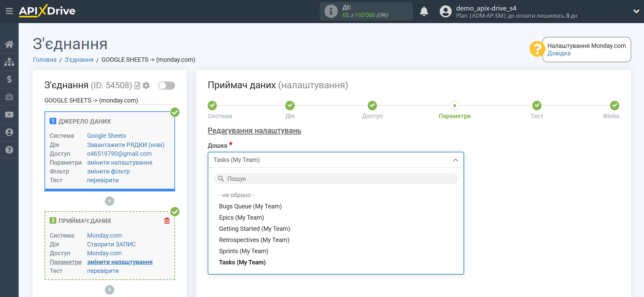
Task: Go to Система wizard step
Action: coord(212,106)
